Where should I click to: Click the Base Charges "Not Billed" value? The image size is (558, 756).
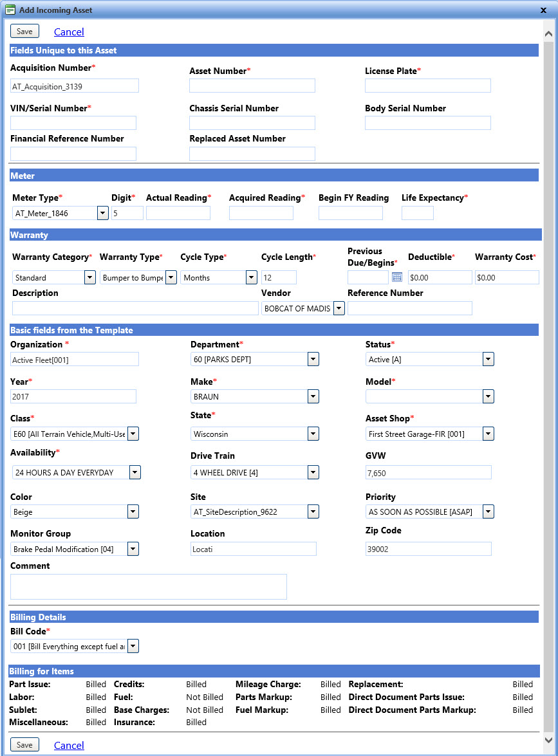[x=205, y=710]
